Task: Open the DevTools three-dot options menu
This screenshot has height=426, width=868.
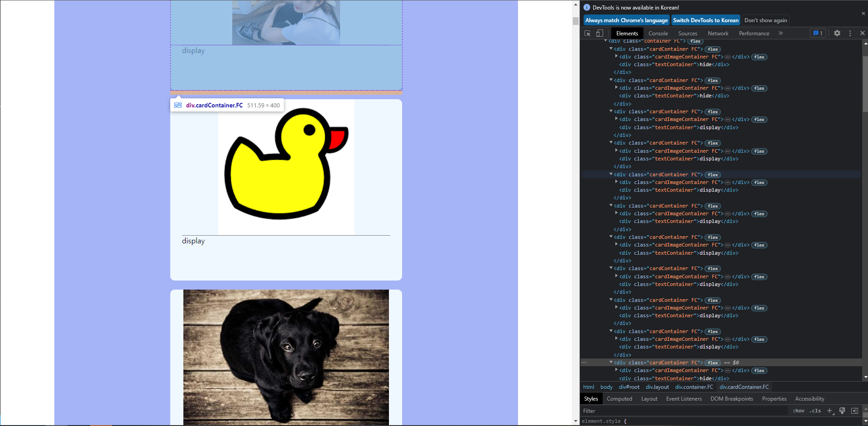Action: [x=850, y=33]
